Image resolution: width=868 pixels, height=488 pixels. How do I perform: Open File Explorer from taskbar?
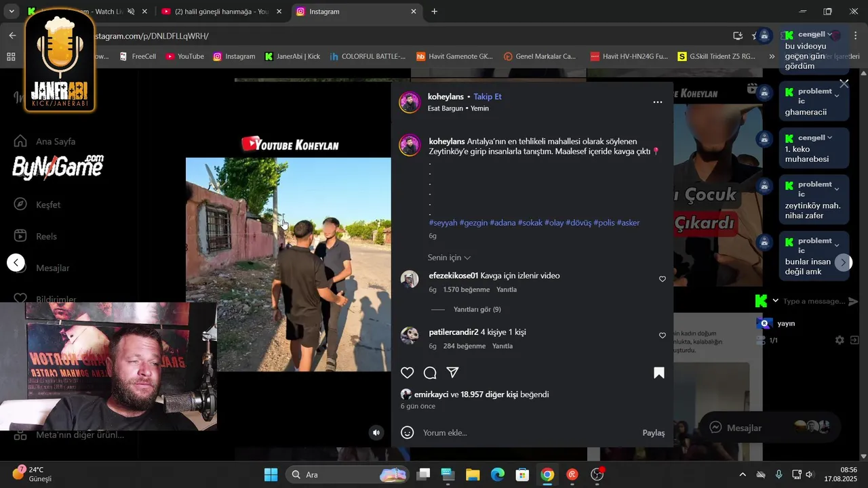473,474
